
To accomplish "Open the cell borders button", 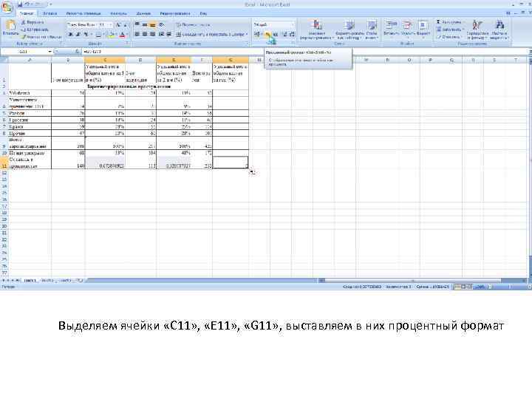I will (x=98, y=35).
